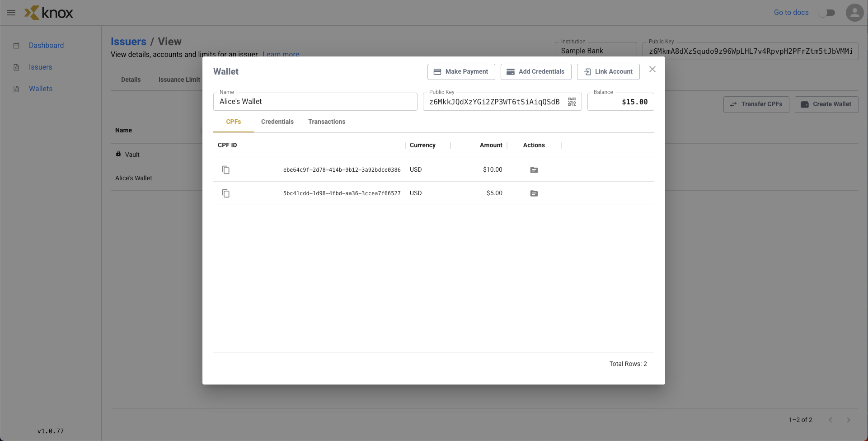The image size is (868, 441).
Task: Click Total Rows: 2 text
Action: point(628,364)
